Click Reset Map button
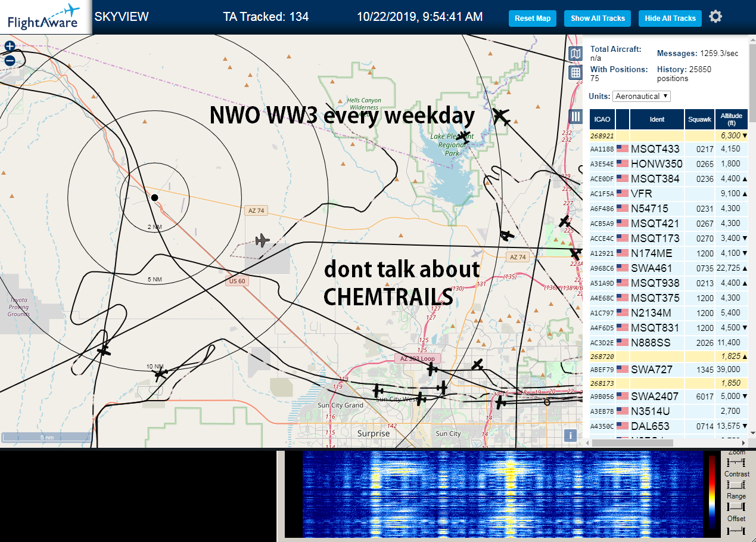The width and height of the screenshot is (756, 542). tap(533, 18)
